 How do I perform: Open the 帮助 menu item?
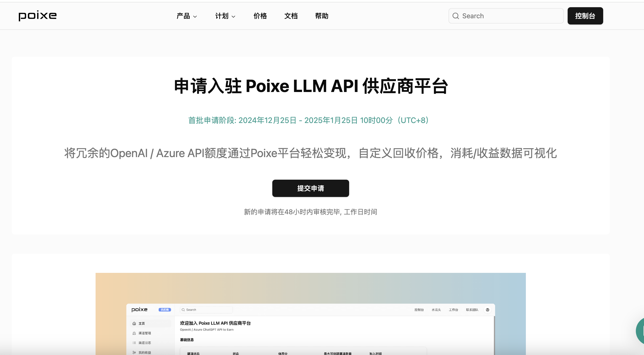tap(322, 16)
